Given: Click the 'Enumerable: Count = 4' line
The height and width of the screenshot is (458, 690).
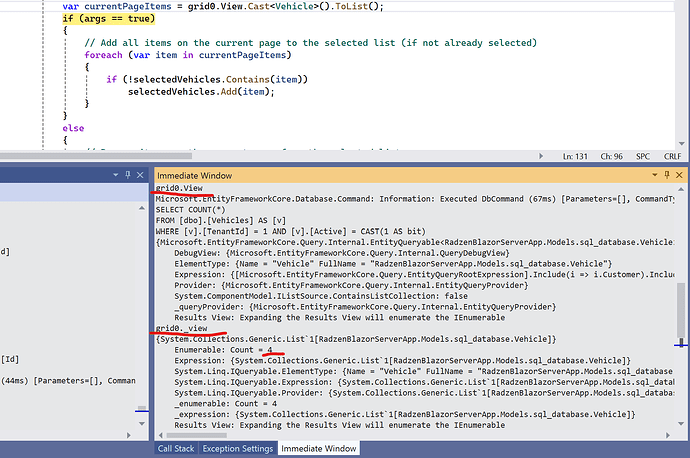Looking at the screenshot, I should point(223,350).
